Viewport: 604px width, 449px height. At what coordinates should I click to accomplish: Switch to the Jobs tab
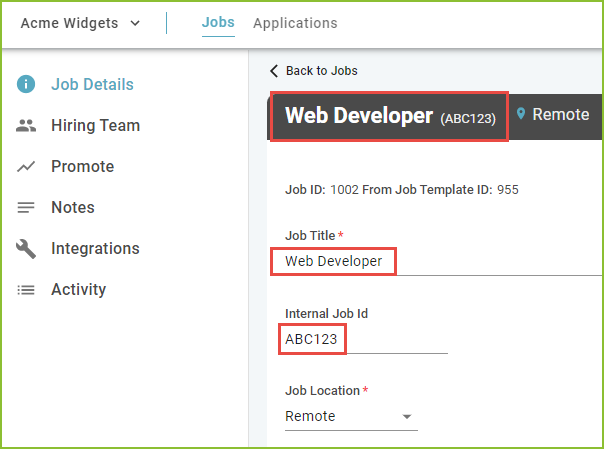[218, 22]
